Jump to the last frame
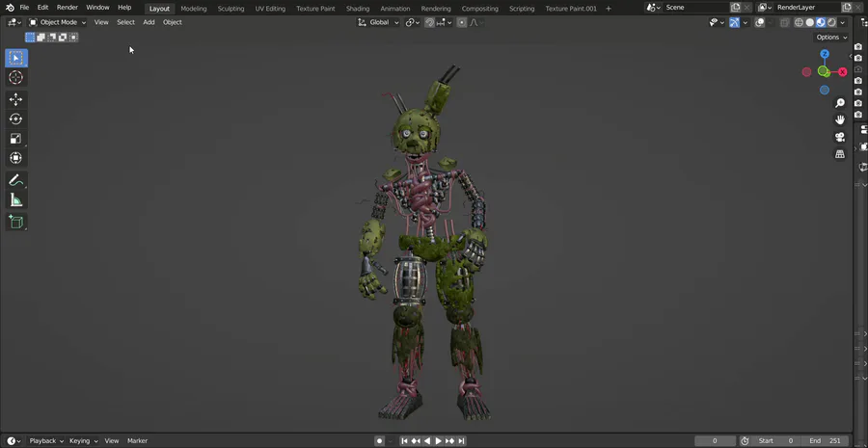Viewport: 868px width, 448px height. pyautogui.click(x=461, y=441)
